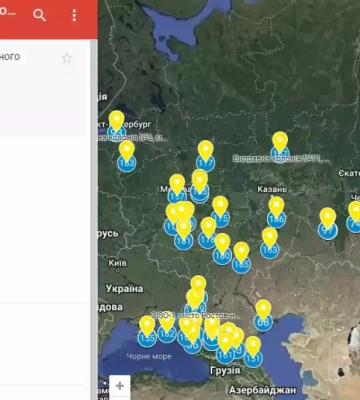
Task: Select the pin labeled 186 below Казань
Action: pyautogui.click(x=276, y=213)
